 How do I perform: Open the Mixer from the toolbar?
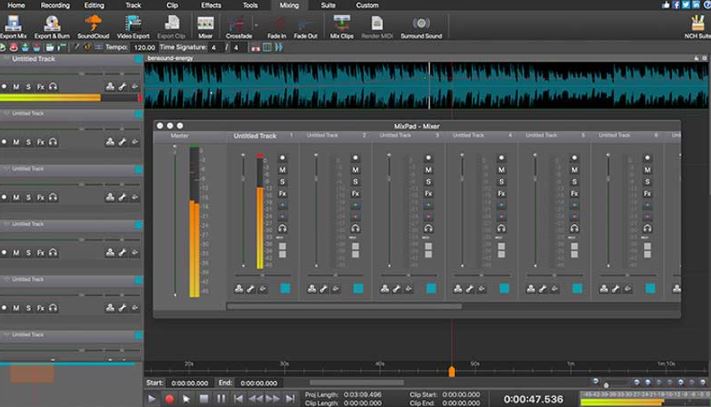coord(205,27)
